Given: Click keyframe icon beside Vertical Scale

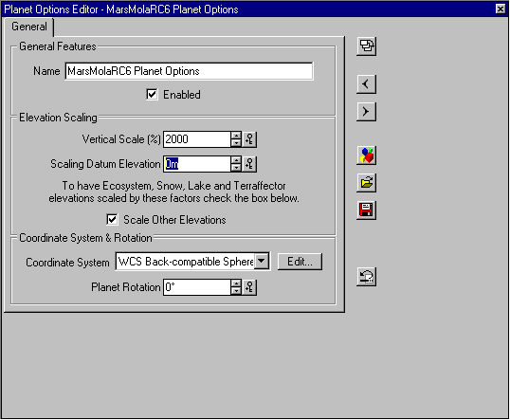Looking at the screenshot, I should (x=249, y=139).
